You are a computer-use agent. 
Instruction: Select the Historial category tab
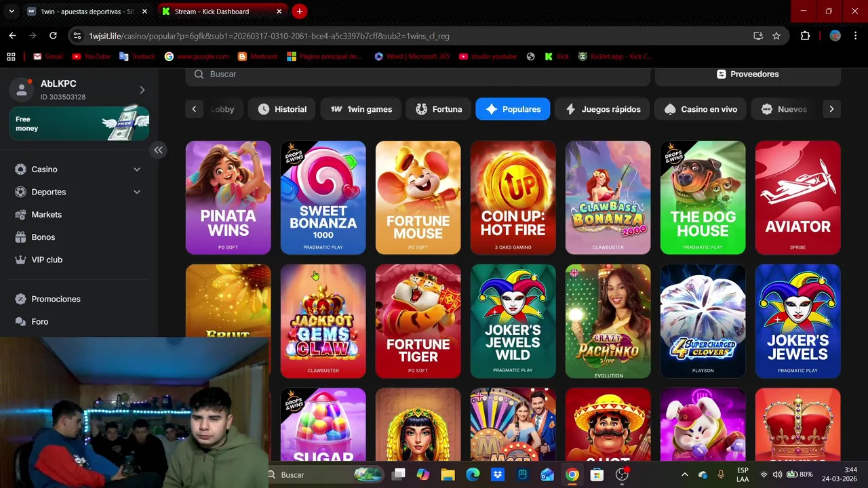tap(282, 109)
